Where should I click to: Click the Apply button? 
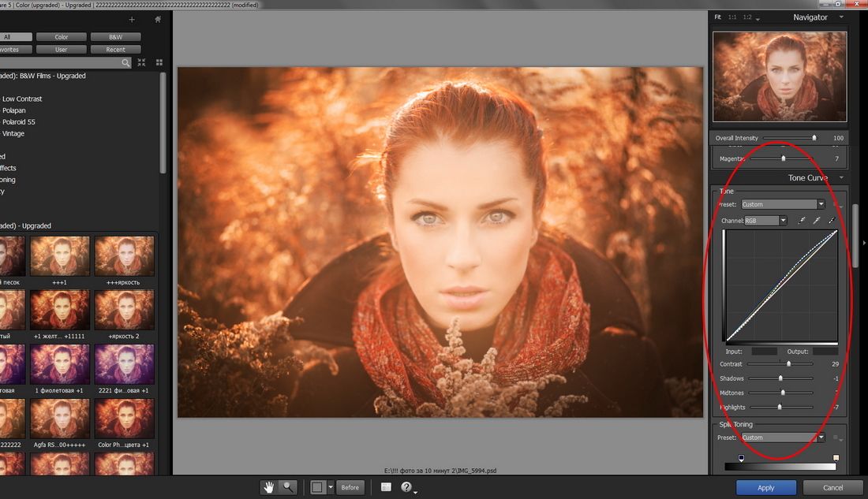(x=765, y=487)
